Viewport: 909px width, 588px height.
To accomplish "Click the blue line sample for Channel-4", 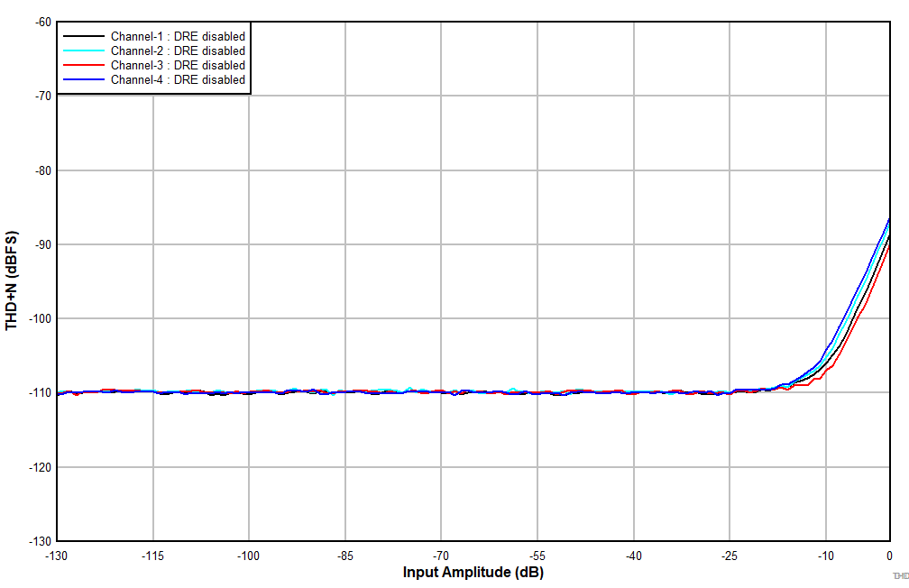I will pos(83,79).
